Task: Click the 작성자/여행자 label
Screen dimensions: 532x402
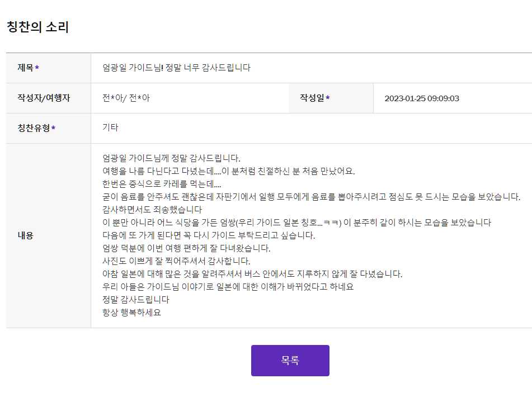Action: coord(44,98)
